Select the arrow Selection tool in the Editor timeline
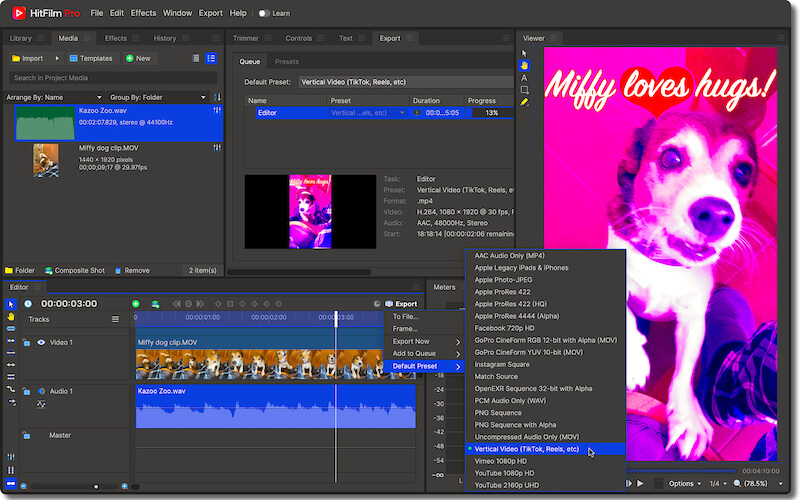This screenshot has height=500, width=800. coord(11,304)
